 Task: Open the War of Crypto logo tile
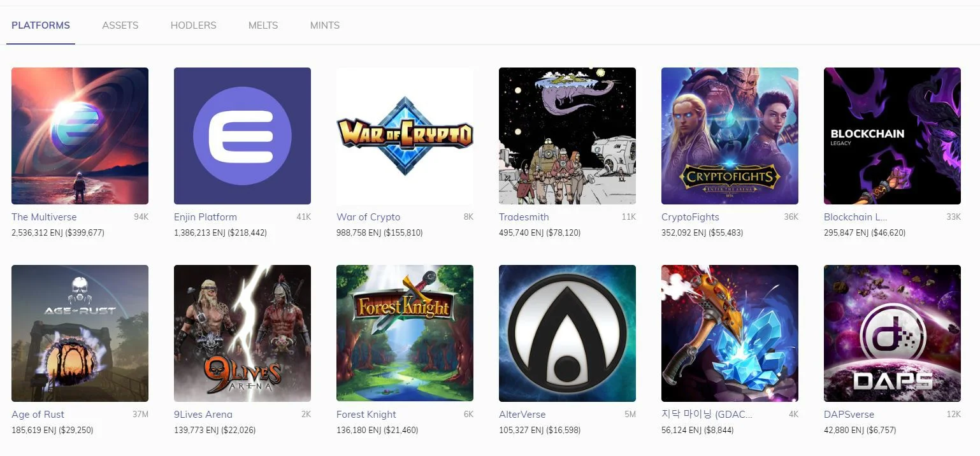(405, 136)
